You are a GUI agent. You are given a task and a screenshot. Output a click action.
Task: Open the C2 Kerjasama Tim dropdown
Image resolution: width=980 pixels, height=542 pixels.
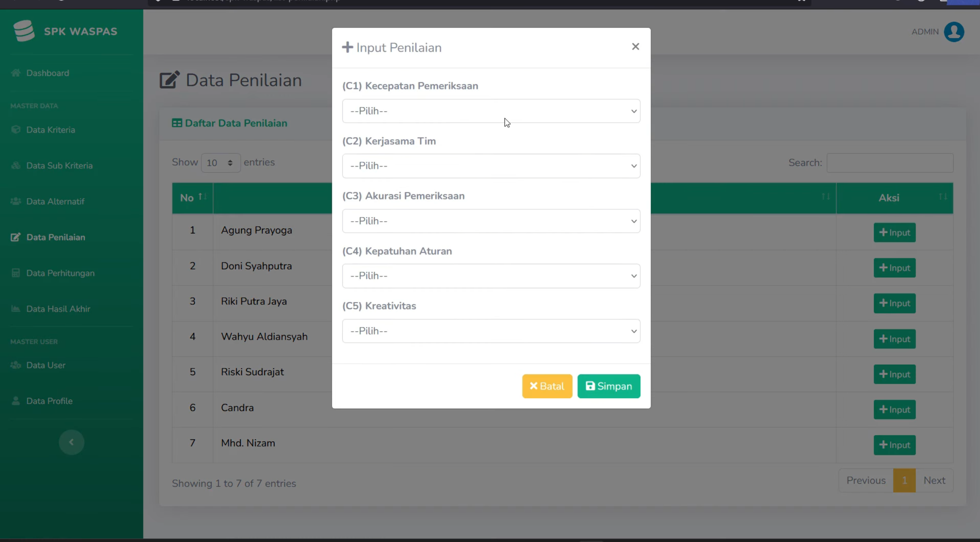click(x=491, y=166)
